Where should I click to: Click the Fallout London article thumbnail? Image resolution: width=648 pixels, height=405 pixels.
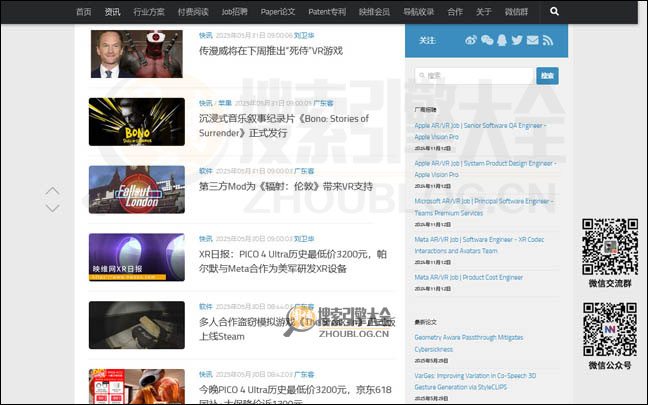pos(137,189)
